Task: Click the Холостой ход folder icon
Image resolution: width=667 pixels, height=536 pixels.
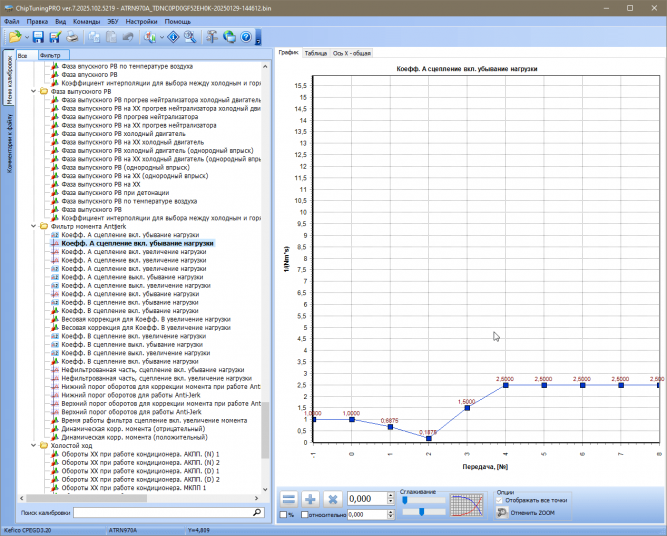Action: 43,445
